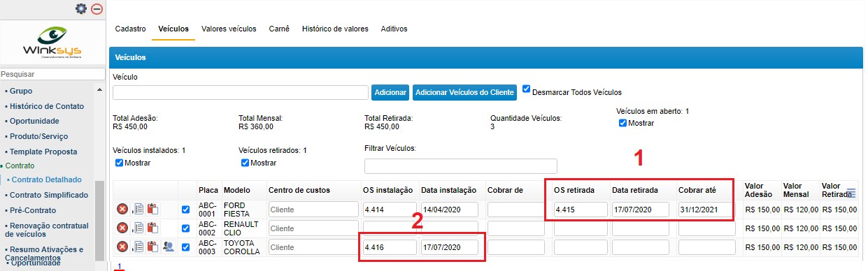Open document icon on RENAULT CLIO row
The image size is (868, 271).
click(138, 228)
